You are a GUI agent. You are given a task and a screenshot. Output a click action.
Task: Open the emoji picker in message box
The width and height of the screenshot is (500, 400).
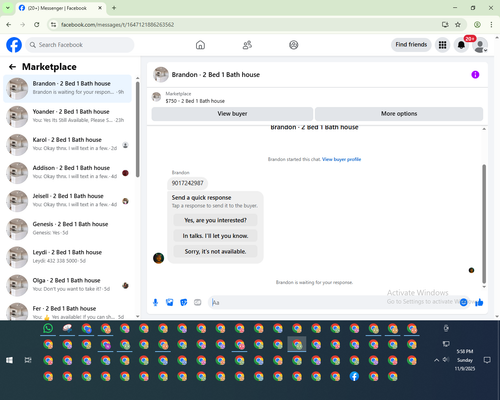463,302
